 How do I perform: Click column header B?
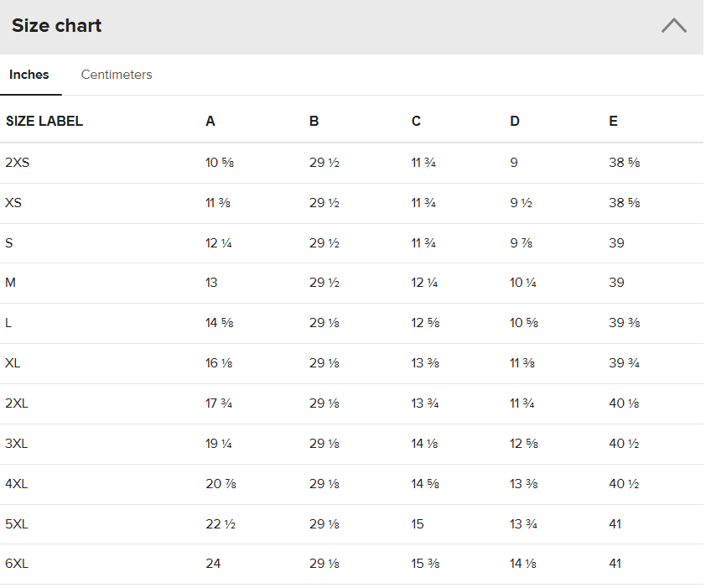coord(314,121)
